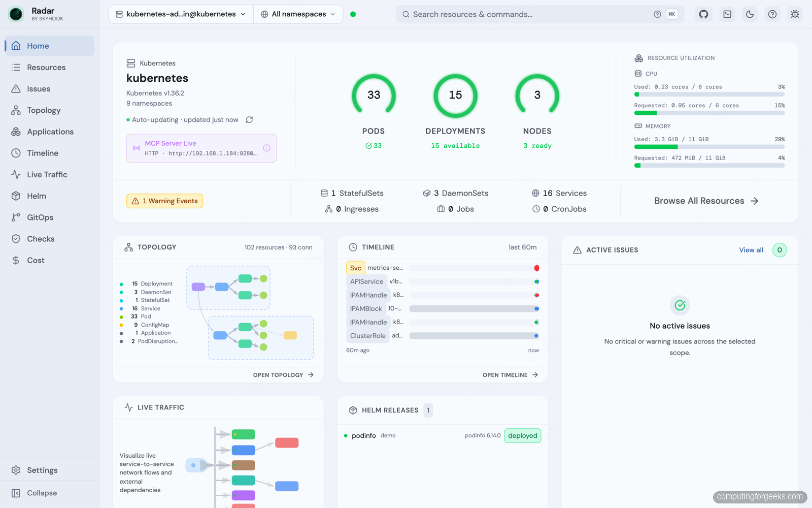Go to Home in sidebar
This screenshot has width=812, height=508.
click(x=50, y=46)
